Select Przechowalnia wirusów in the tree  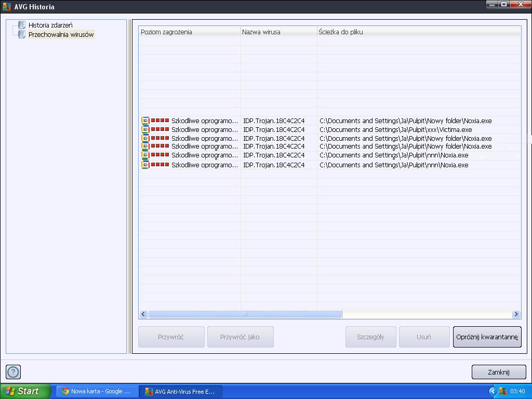click(x=61, y=35)
